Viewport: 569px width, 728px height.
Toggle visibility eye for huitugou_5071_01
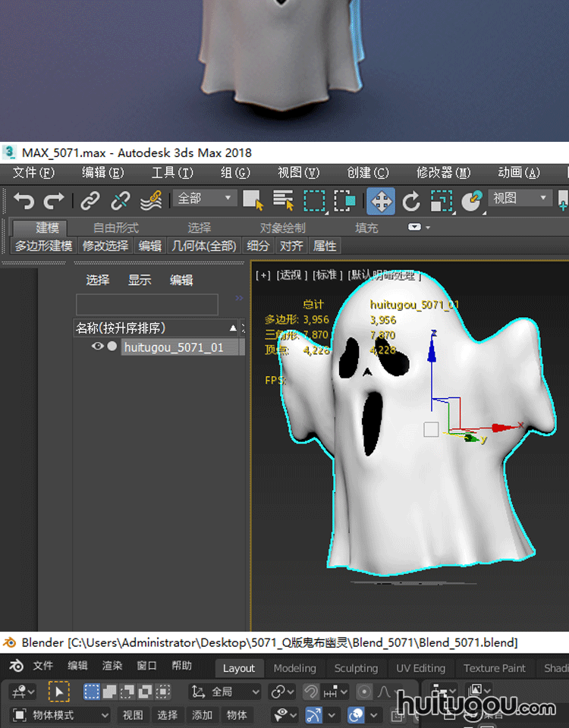[97, 347]
